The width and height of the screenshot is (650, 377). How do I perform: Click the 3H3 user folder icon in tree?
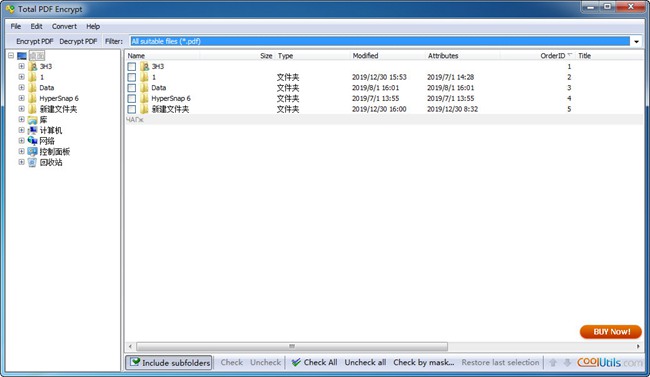[x=33, y=66]
